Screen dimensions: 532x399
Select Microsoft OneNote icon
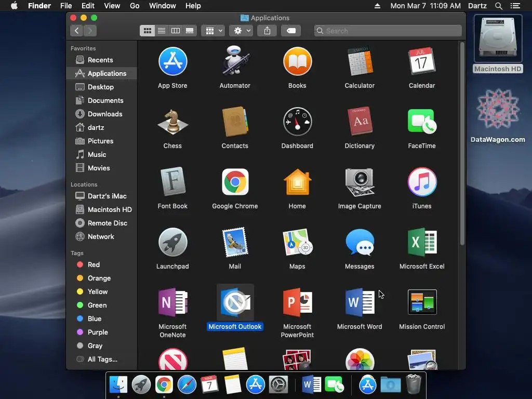pyautogui.click(x=172, y=302)
